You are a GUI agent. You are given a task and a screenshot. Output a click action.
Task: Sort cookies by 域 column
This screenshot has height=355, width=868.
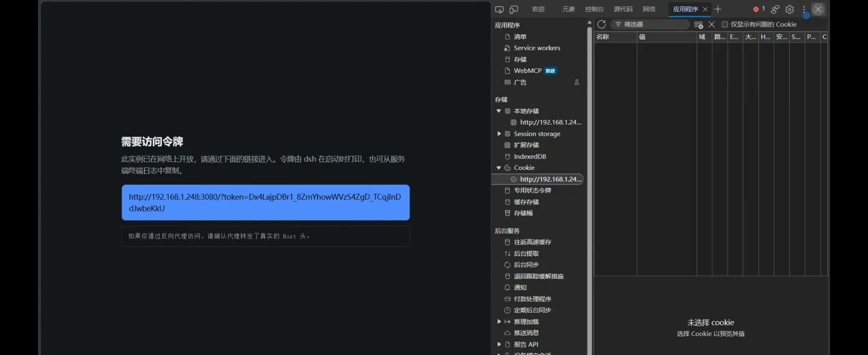coord(704,37)
